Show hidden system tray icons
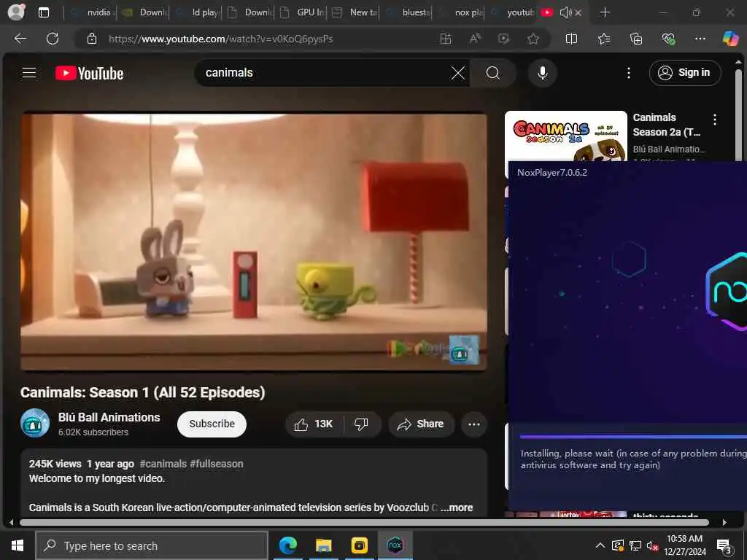 600,545
